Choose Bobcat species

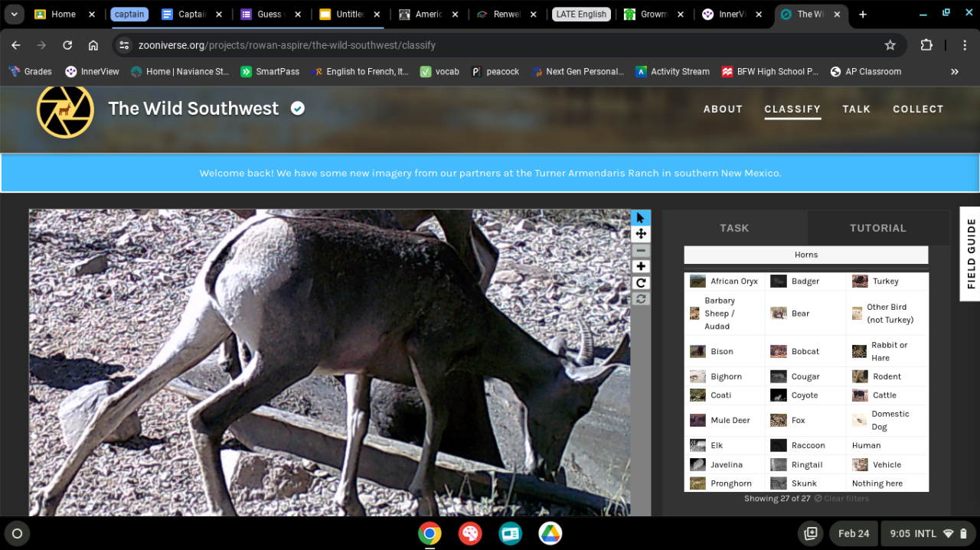[x=805, y=352]
